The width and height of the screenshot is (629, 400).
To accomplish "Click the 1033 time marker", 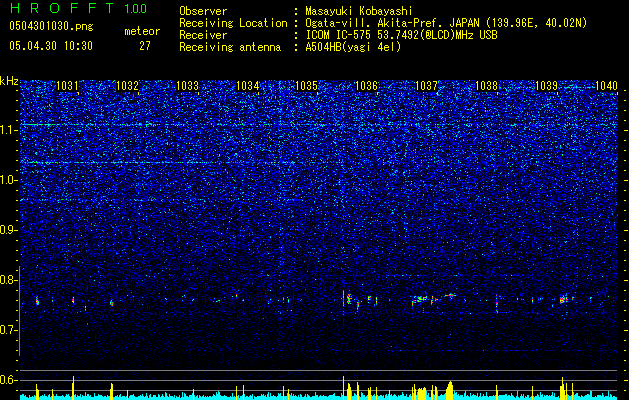I will click(187, 85).
